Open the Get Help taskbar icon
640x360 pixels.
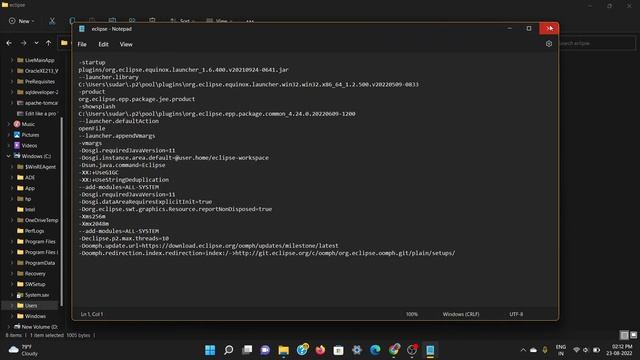click(x=302, y=349)
